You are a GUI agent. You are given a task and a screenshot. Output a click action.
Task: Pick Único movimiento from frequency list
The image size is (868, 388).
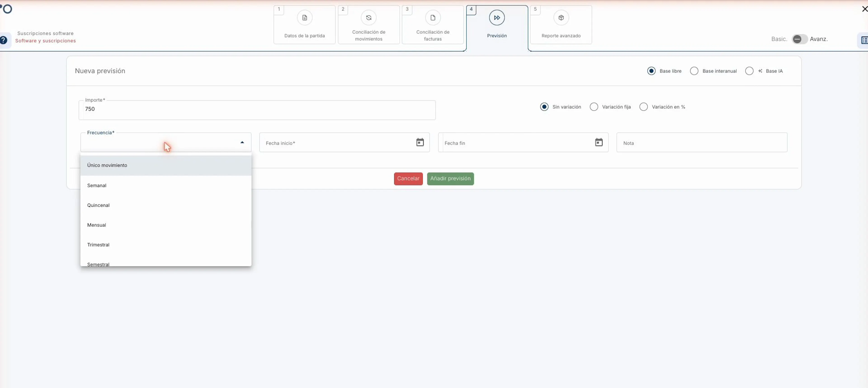166,165
